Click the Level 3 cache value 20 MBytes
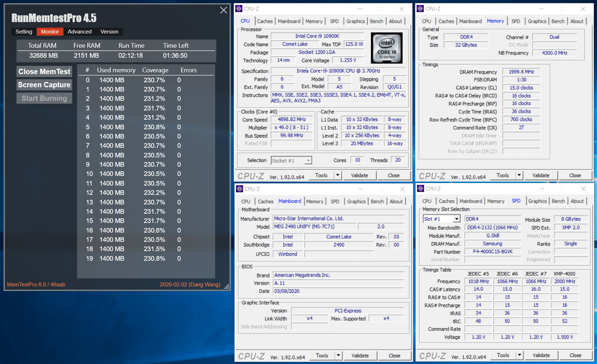Image resolution: width=597 pixels, height=364 pixels. [362, 143]
